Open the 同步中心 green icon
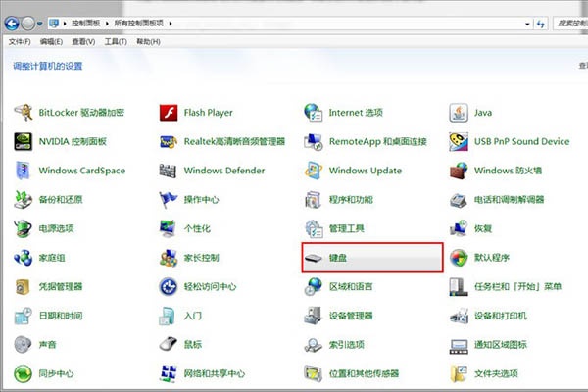Viewport: 588px width, 392px height. point(23,373)
